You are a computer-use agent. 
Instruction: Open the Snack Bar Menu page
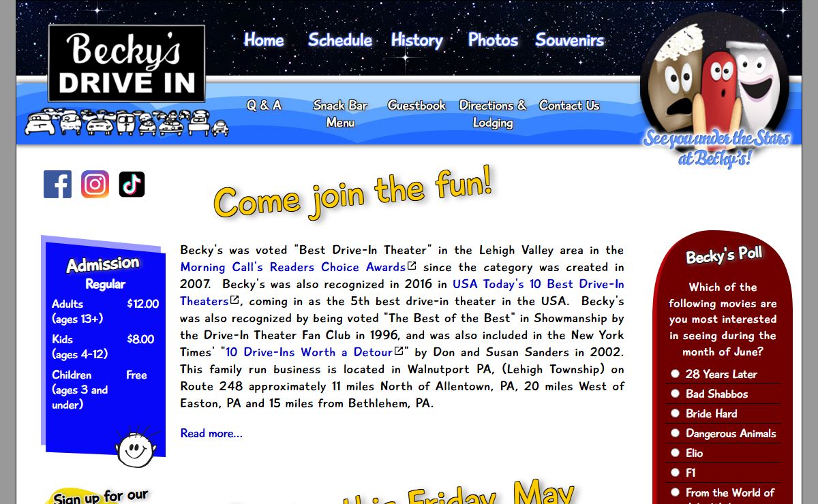pyautogui.click(x=340, y=114)
